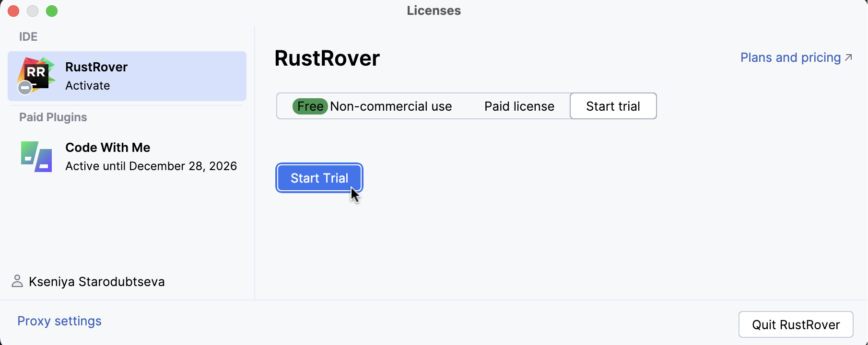Select the Start trial tab
Image resolution: width=868 pixels, height=345 pixels.
[613, 106]
